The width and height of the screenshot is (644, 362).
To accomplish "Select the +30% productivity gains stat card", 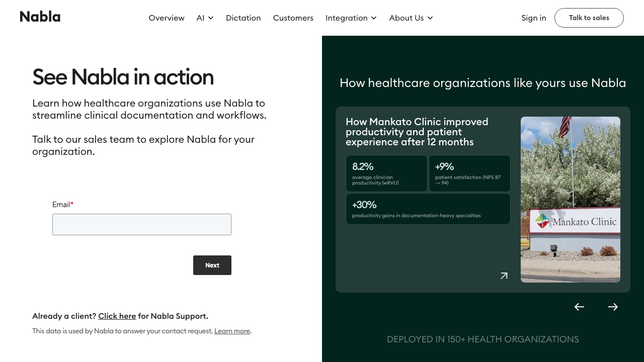I will 428,209.
